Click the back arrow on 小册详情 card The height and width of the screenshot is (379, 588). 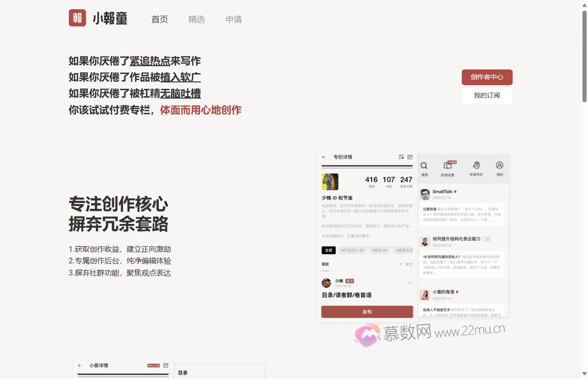(x=79, y=366)
